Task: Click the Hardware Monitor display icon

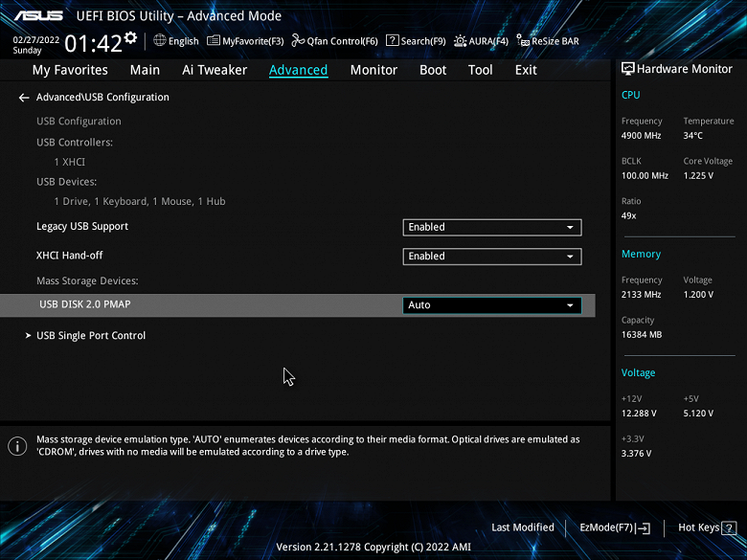Action: pos(628,69)
